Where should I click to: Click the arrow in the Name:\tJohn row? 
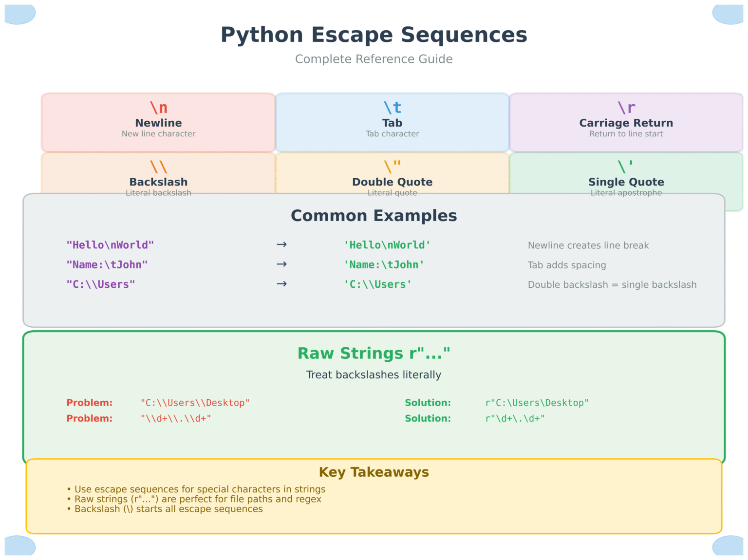click(281, 264)
